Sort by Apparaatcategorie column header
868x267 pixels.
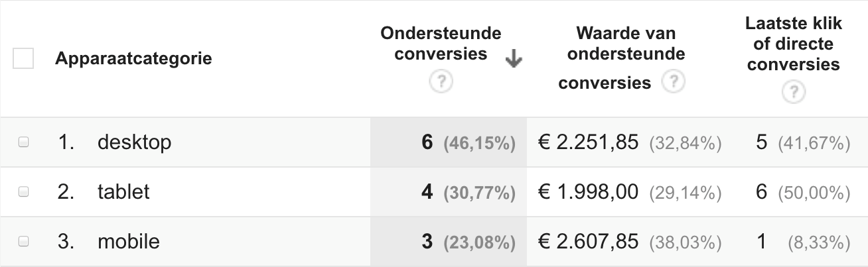(x=133, y=59)
